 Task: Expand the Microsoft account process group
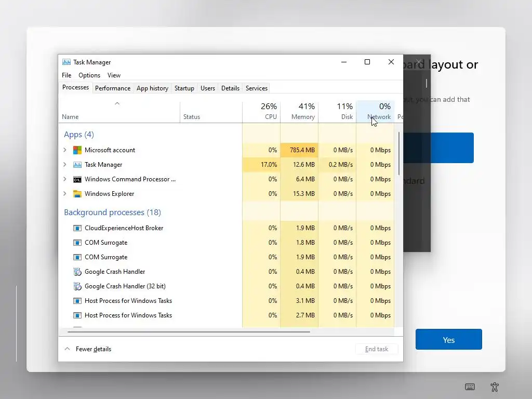(x=65, y=150)
